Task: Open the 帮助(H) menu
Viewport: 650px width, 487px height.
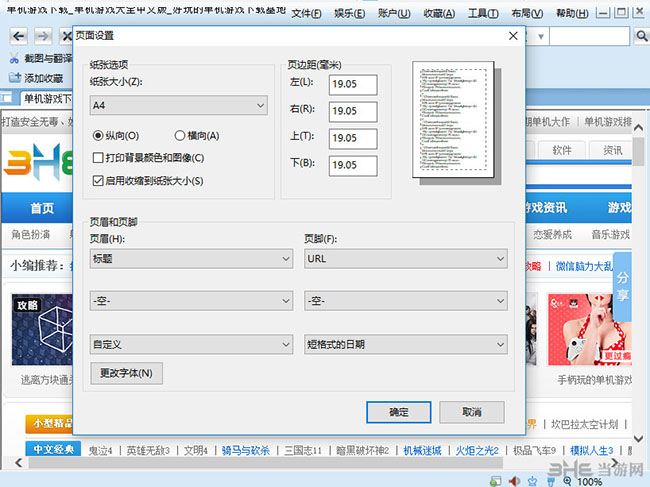Action: point(572,13)
